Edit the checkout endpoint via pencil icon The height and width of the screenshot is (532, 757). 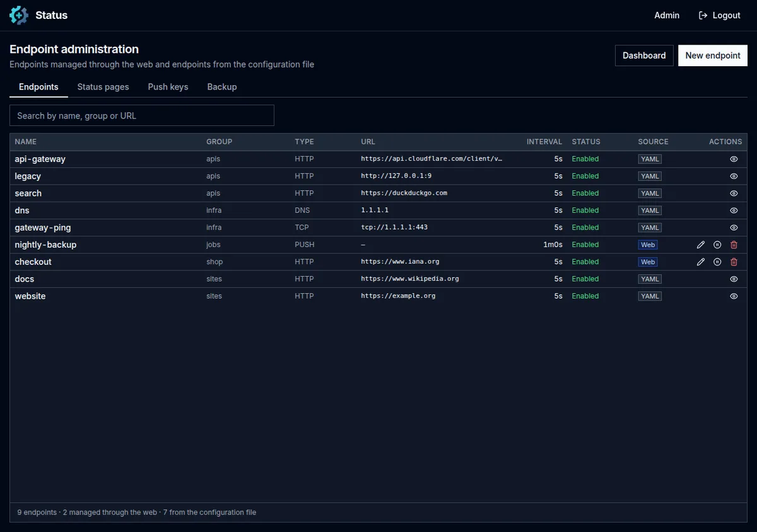pyautogui.click(x=700, y=262)
